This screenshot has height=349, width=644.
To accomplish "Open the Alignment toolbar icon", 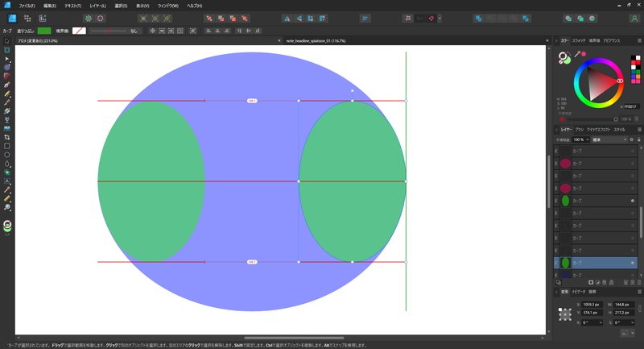I will pyautogui.click(x=365, y=19).
